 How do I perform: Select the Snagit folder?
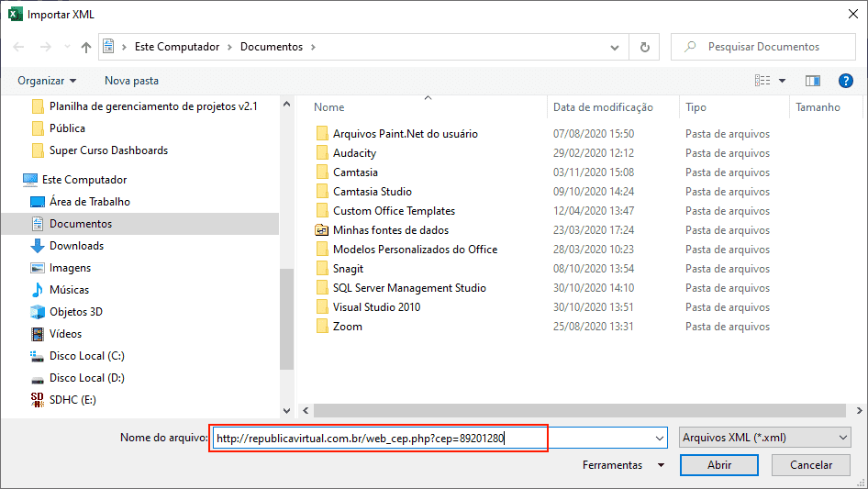tap(348, 269)
